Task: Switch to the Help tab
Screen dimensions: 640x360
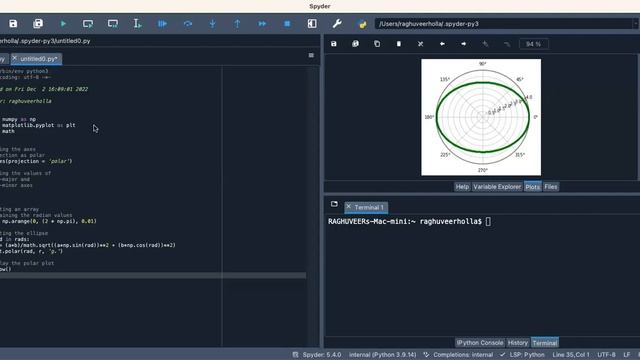Action: [x=462, y=187]
